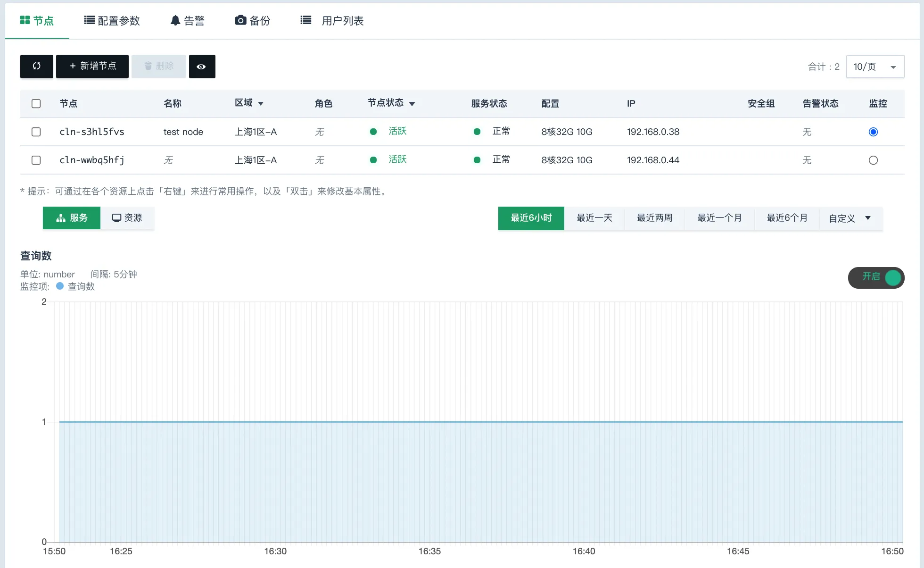Check the cln-s3hl5fvs row checkbox
This screenshot has height=568, width=924.
[36, 132]
